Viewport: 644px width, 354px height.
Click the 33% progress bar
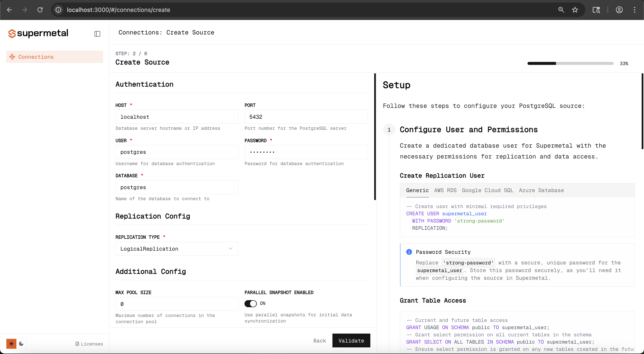tap(570, 63)
